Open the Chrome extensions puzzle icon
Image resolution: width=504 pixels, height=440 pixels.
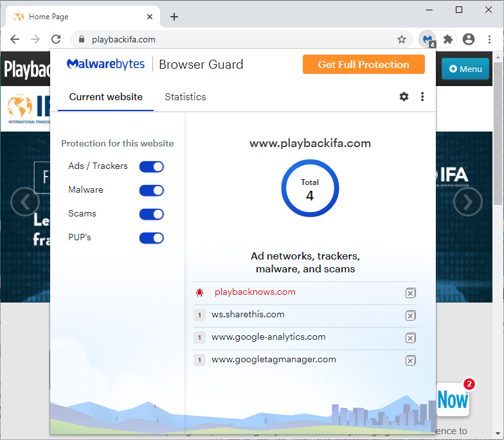tap(447, 40)
